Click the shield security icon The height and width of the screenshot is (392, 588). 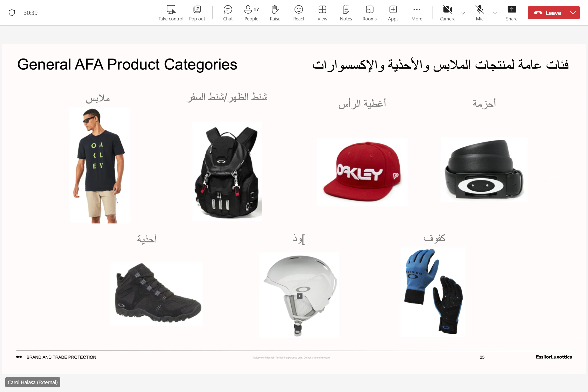pos(12,13)
